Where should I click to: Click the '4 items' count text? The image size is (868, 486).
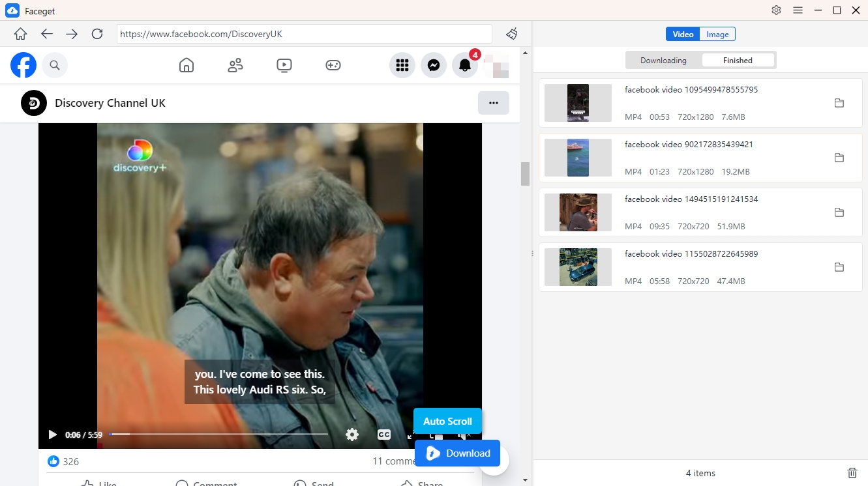[700, 473]
